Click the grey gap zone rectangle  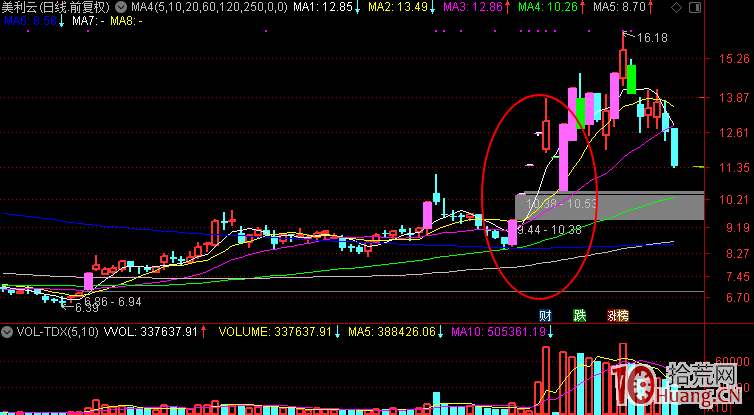(609, 205)
